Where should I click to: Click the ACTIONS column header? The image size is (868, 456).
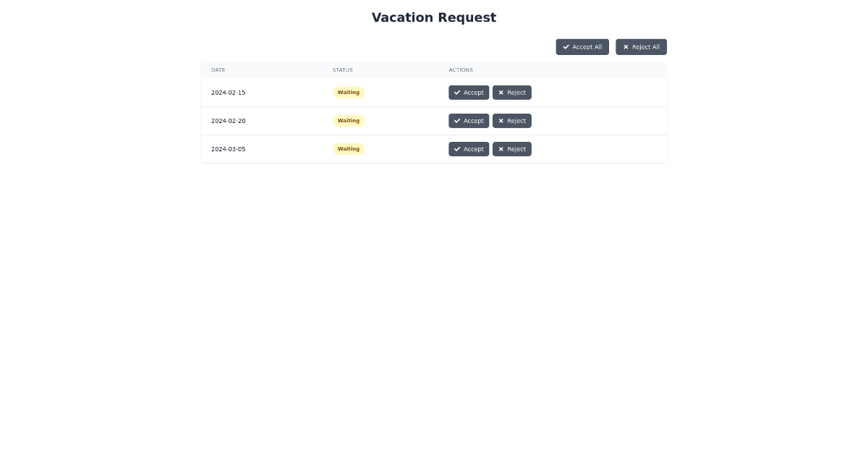pos(461,70)
